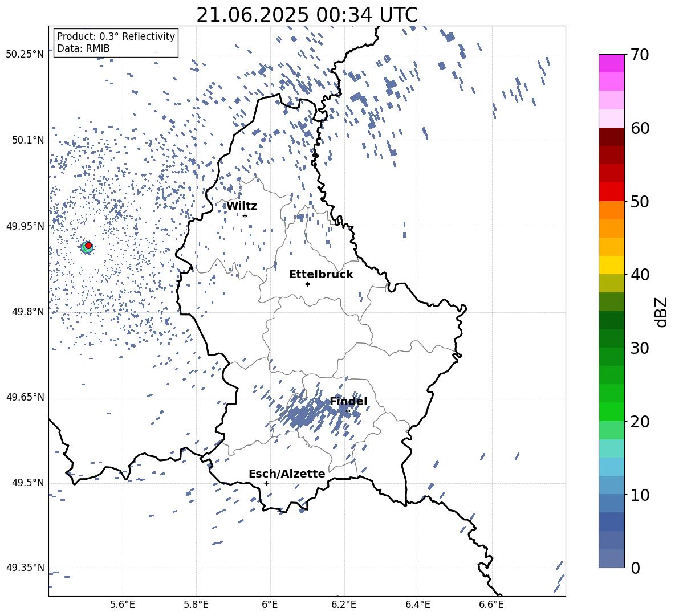Viewport: 675px width, 616px height.
Task: Click the dark green colorbar segment above the 30 tick
Action: click(x=611, y=338)
